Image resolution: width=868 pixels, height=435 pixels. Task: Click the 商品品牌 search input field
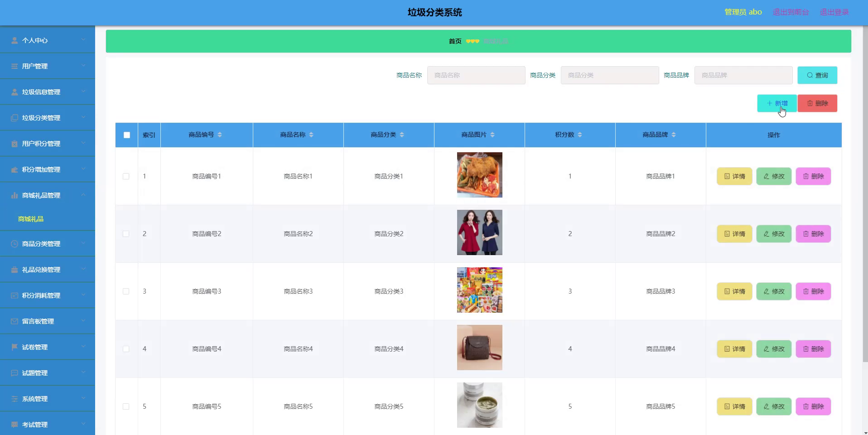point(743,75)
